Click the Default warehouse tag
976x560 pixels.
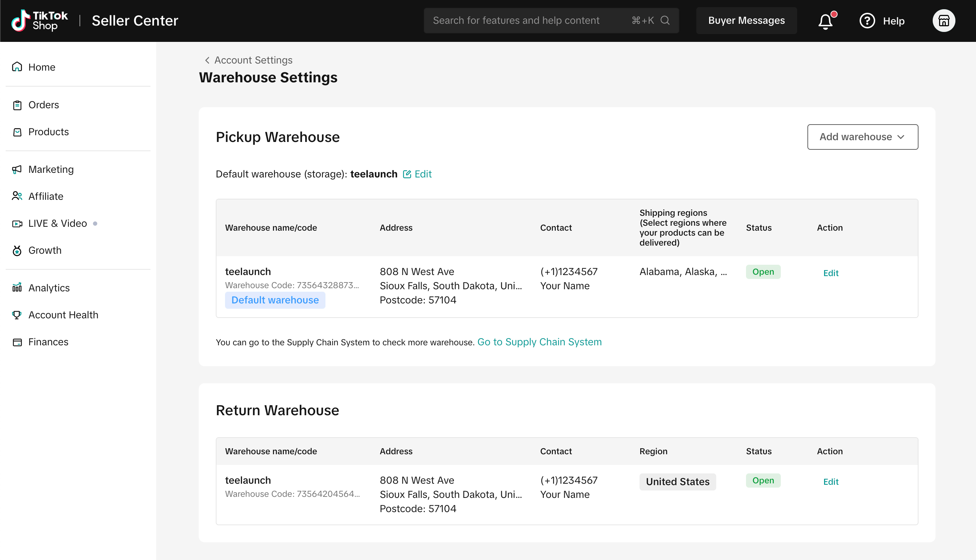tap(275, 300)
